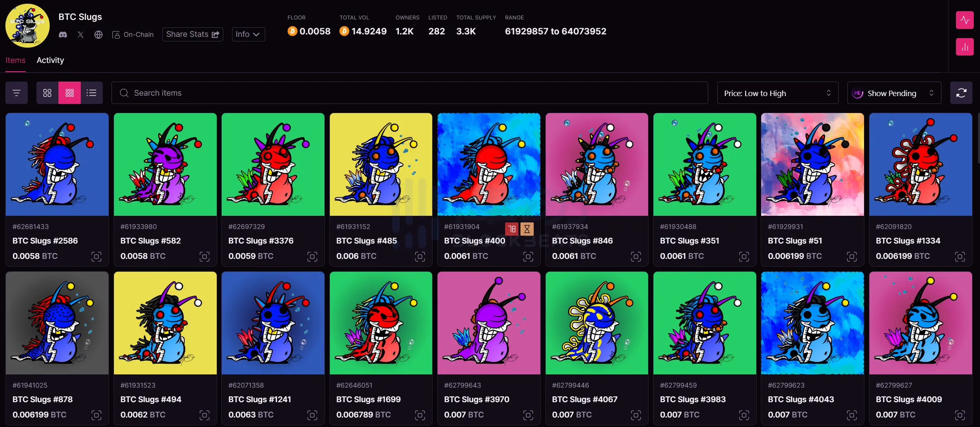Open the Price: Low to High sort dropdown

778,93
